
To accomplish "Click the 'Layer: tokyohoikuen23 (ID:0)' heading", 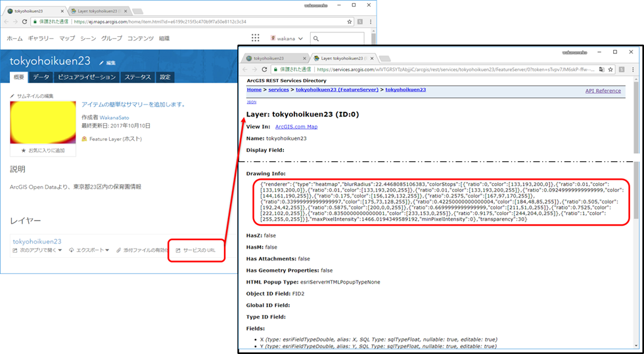I will 302,114.
